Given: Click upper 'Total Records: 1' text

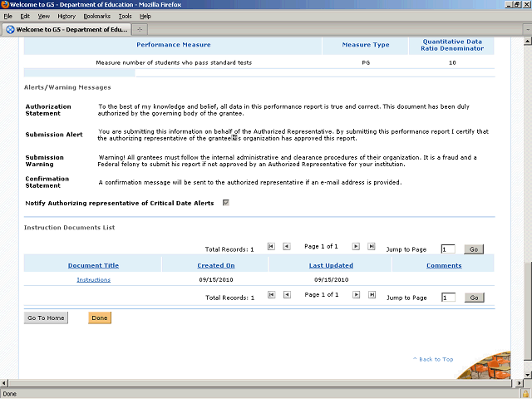Looking at the screenshot, I should (x=229, y=249).
